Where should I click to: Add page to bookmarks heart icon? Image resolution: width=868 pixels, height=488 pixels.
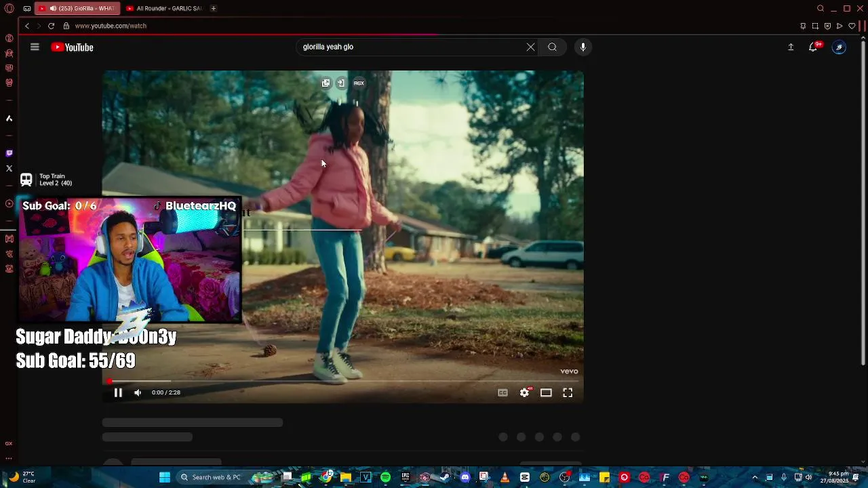pyautogui.click(x=852, y=26)
